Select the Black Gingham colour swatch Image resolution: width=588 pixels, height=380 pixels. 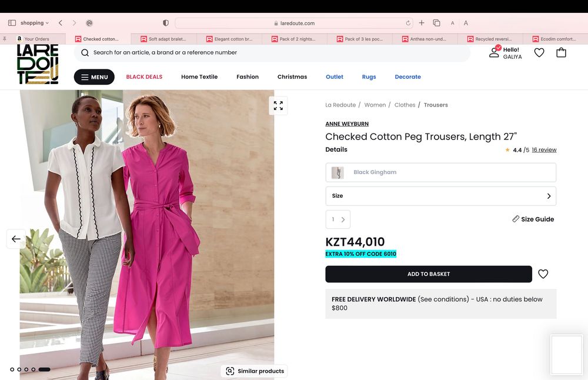[x=441, y=172]
